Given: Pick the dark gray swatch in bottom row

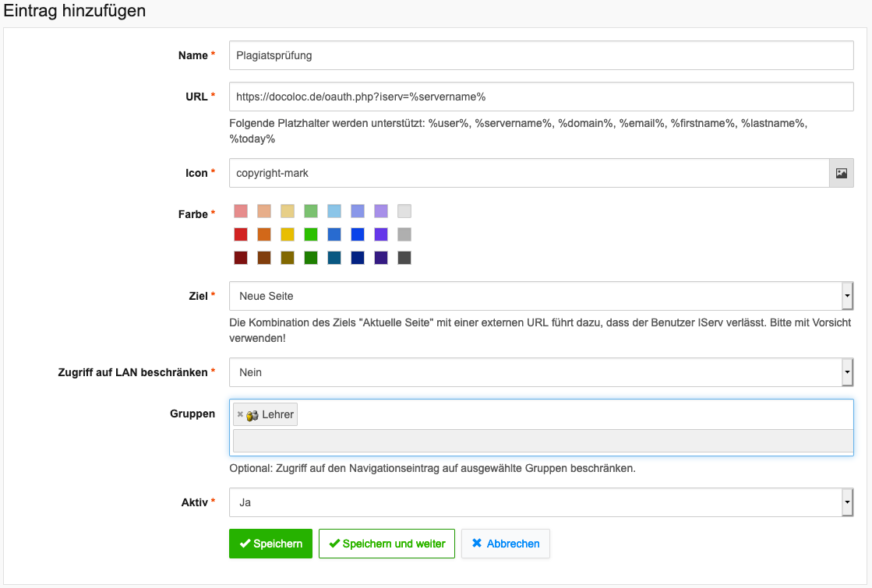Looking at the screenshot, I should [x=404, y=258].
